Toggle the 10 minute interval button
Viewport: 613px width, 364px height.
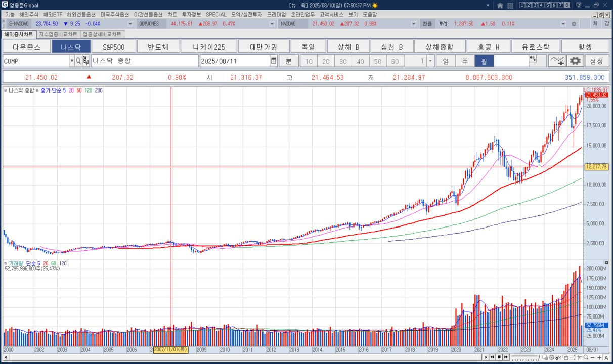pos(309,61)
